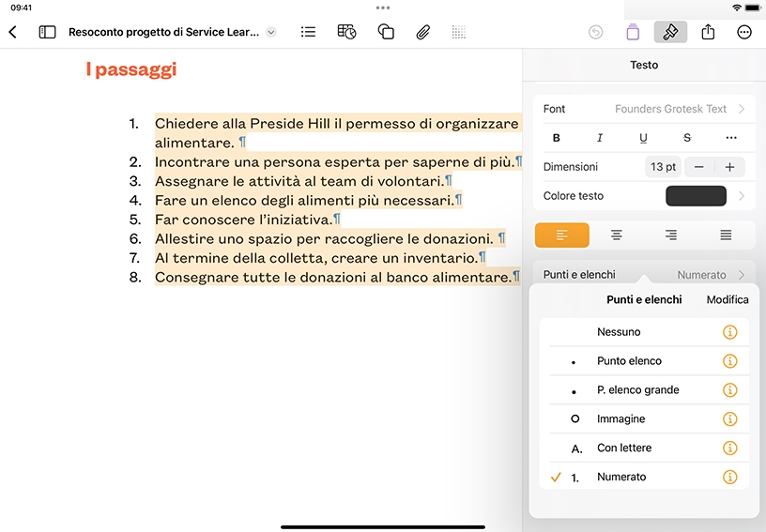Show info for P. elenco grande style
Screen dimensions: 766x532
coord(729,390)
